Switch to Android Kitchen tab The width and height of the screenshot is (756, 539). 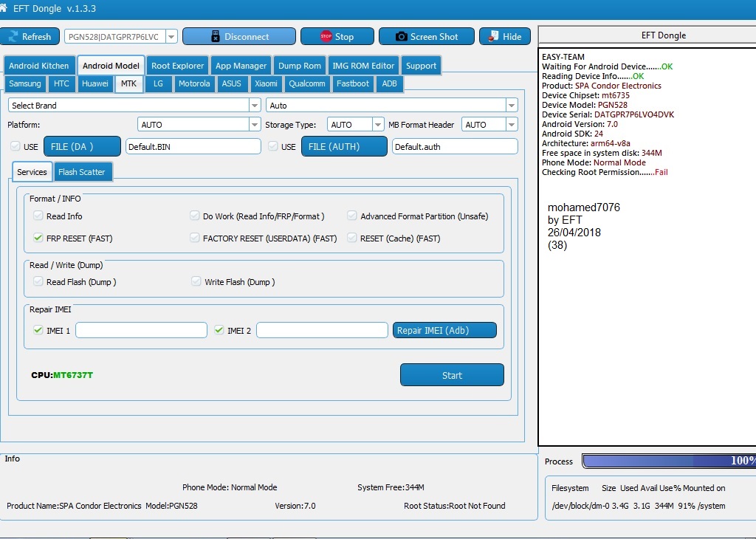click(x=38, y=66)
